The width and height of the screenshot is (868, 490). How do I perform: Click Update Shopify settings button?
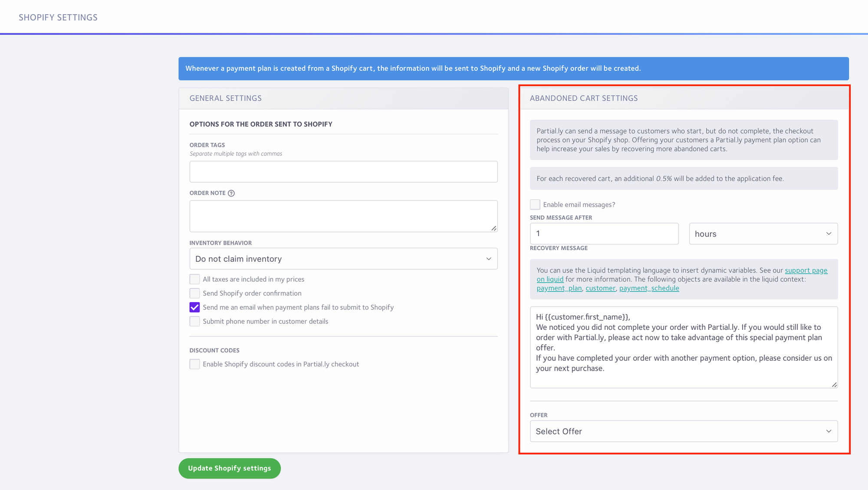[230, 468]
